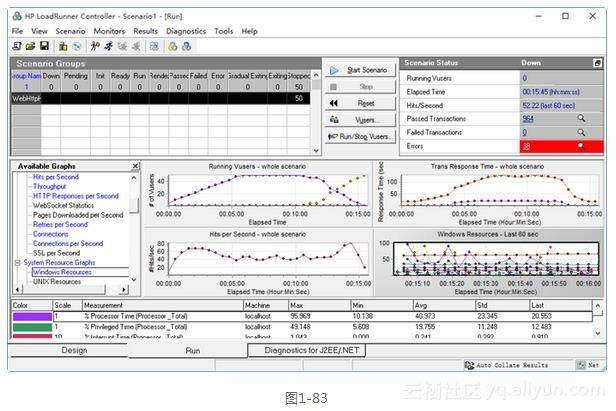Click Available Graphs list scroll up arrow
The height and width of the screenshot is (411, 616).
[x=134, y=178]
